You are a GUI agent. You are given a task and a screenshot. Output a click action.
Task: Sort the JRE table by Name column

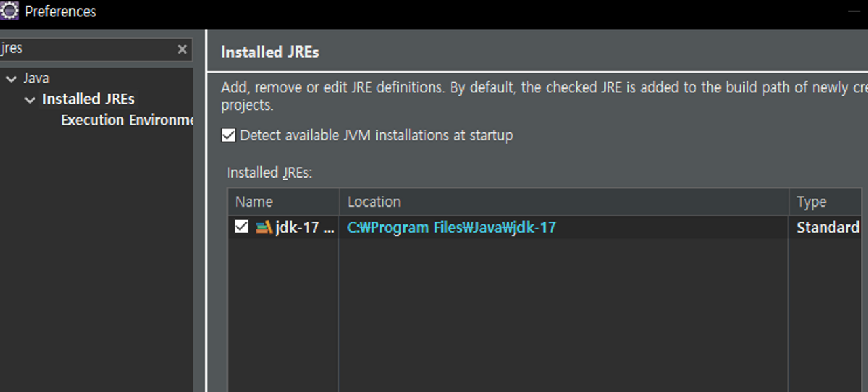[283, 201]
